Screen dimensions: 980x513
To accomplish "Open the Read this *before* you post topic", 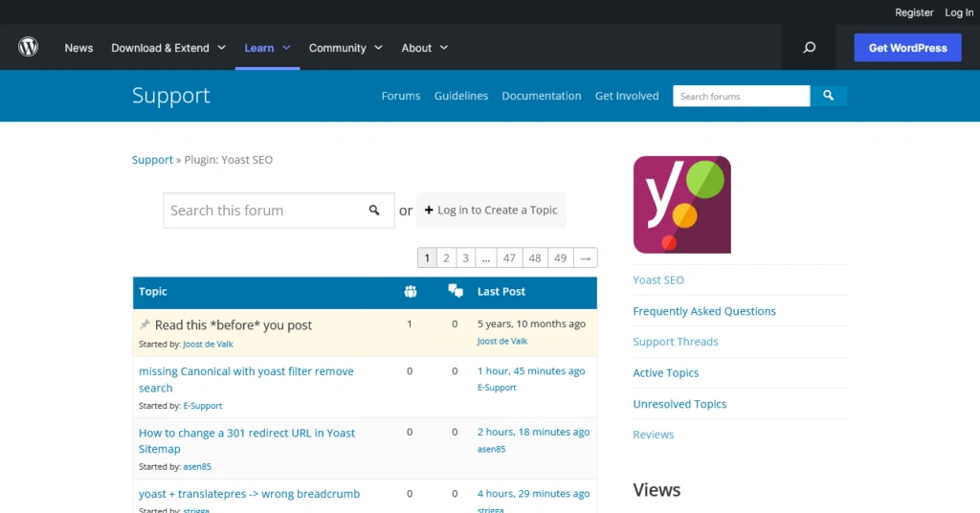I will point(234,325).
